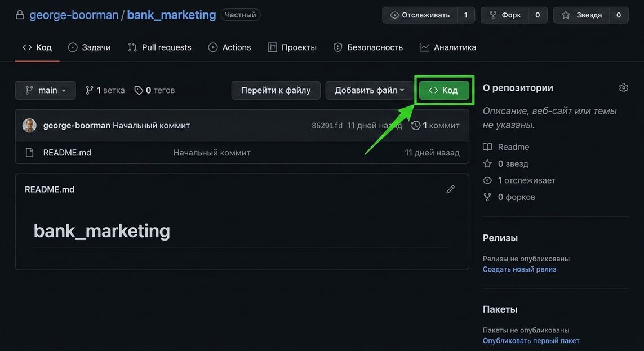Click the Частный visibility badge

pyautogui.click(x=240, y=15)
